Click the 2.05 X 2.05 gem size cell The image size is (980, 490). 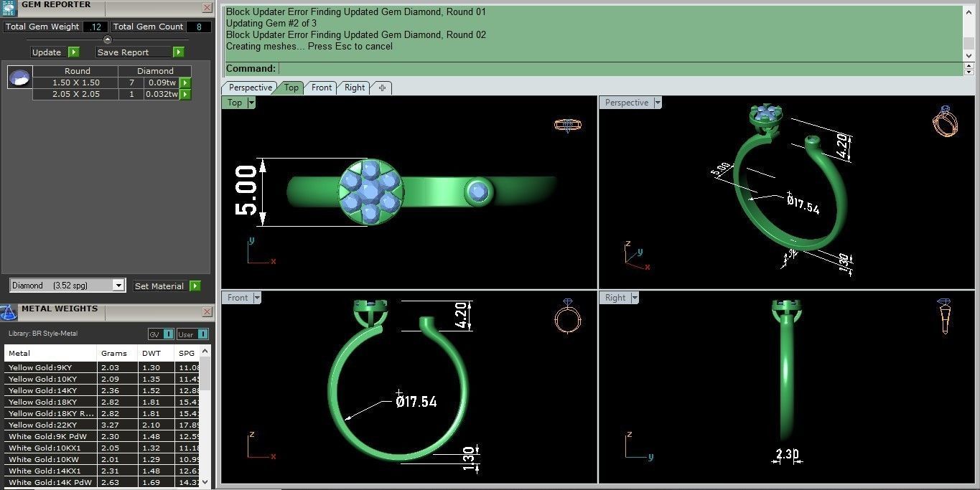76,94
